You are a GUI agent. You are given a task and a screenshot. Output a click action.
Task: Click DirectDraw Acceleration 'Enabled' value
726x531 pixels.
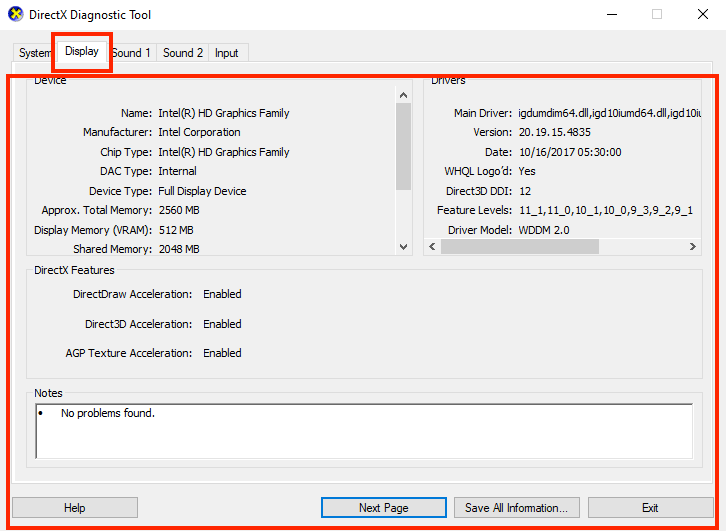[222, 294]
